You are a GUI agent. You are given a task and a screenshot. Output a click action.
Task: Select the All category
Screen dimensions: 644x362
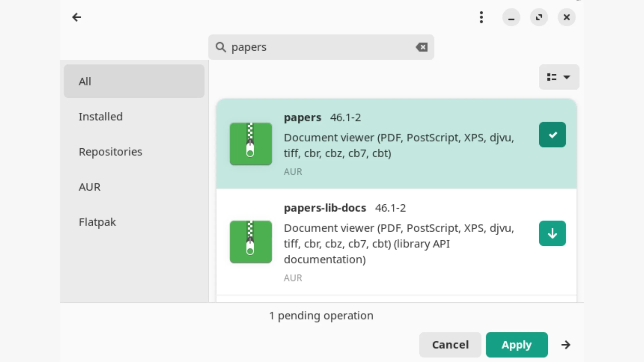(x=134, y=81)
